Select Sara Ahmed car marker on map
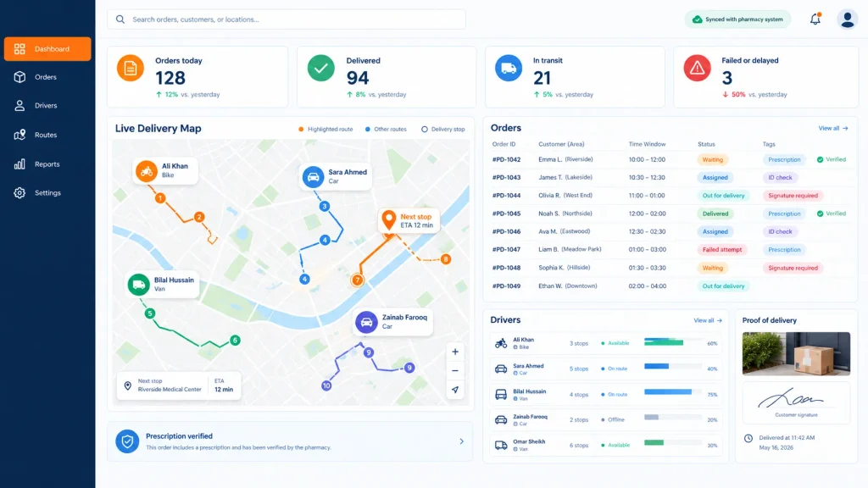The width and height of the screenshot is (868, 488). point(313,177)
